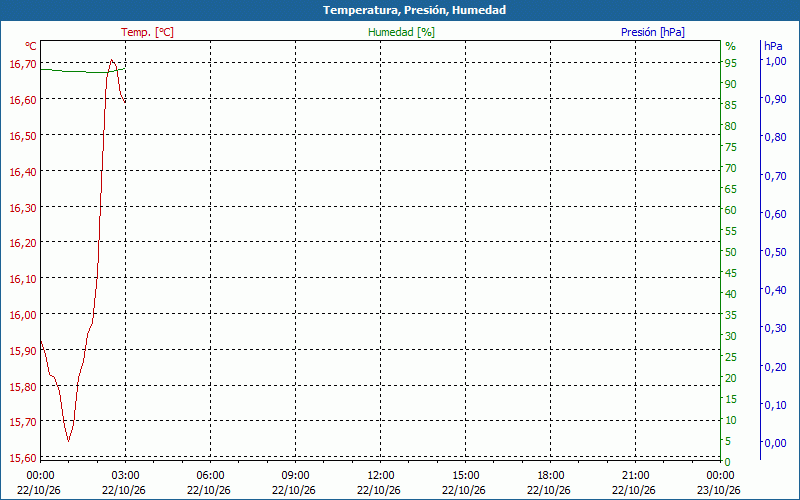Click the hPa unit label
The image size is (800, 500).
[773, 46]
